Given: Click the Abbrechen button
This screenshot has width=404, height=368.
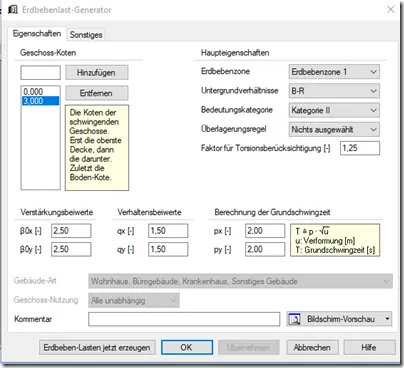Looking at the screenshot, I should [312, 348].
